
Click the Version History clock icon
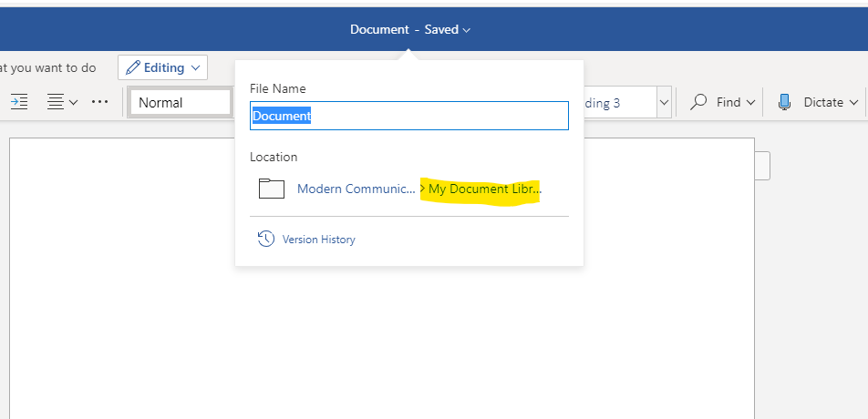(x=266, y=239)
